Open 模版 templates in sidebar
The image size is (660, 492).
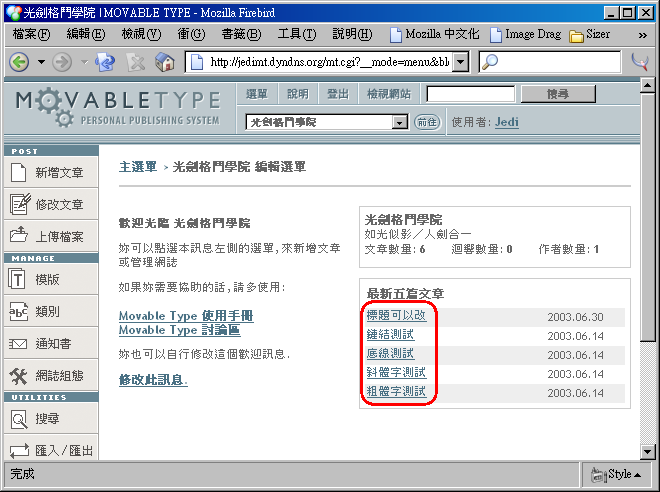51,279
